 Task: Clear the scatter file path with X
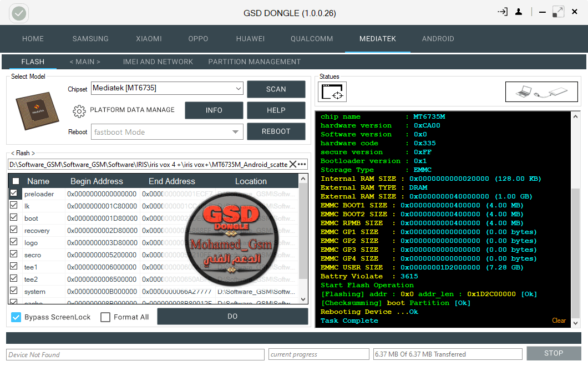[292, 164]
